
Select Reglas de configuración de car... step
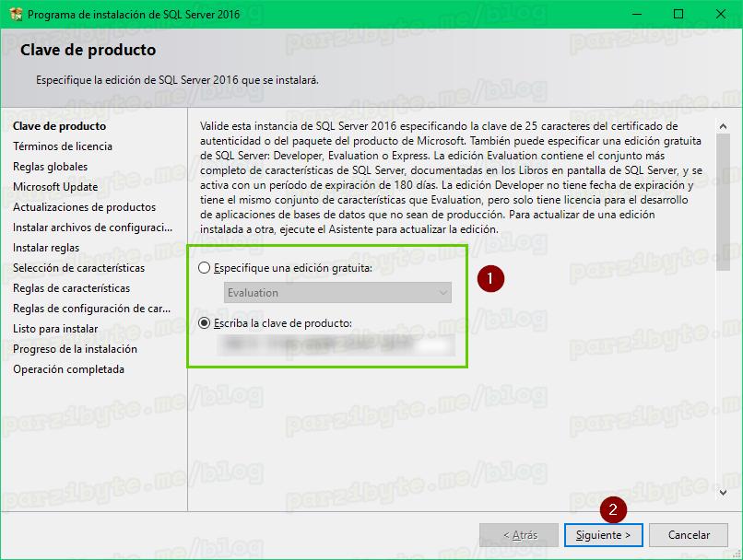pos(92,309)
